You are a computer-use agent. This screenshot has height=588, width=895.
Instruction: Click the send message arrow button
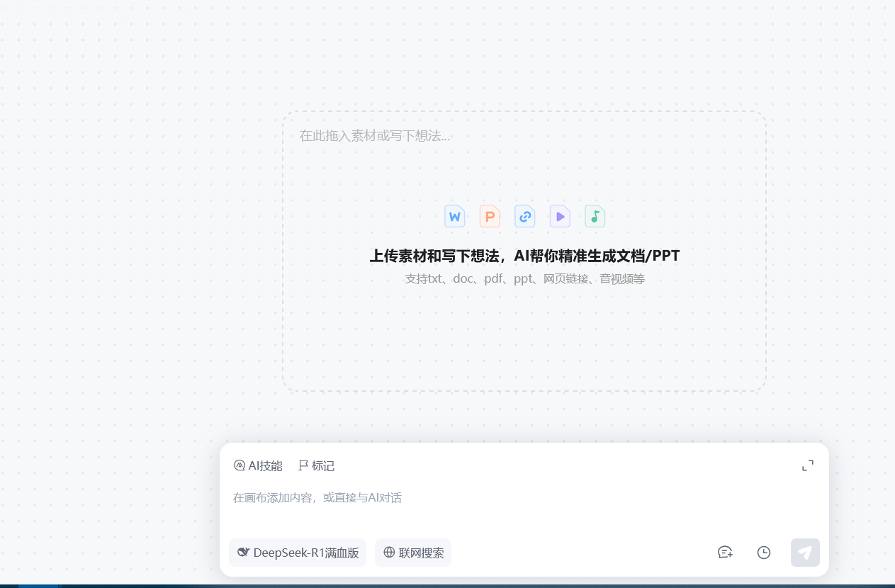click(805, 553)
